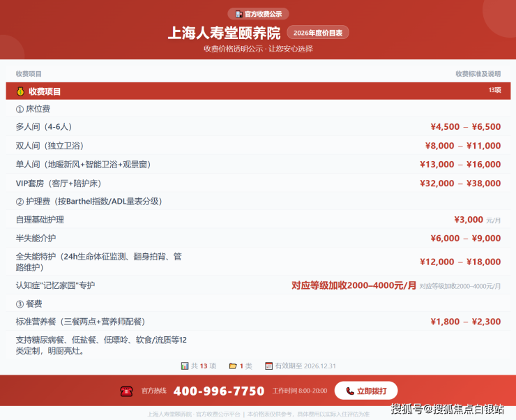Click the ③ 餐费 category row
Image resolution: width=516 pixels, height=420 pixels.
click(x=258, y=303)
